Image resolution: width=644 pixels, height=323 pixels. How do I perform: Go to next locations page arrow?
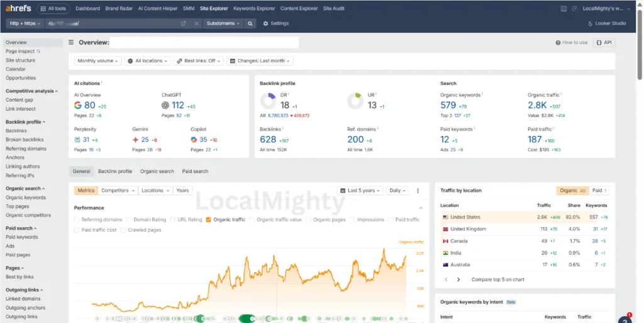(458, 280)
